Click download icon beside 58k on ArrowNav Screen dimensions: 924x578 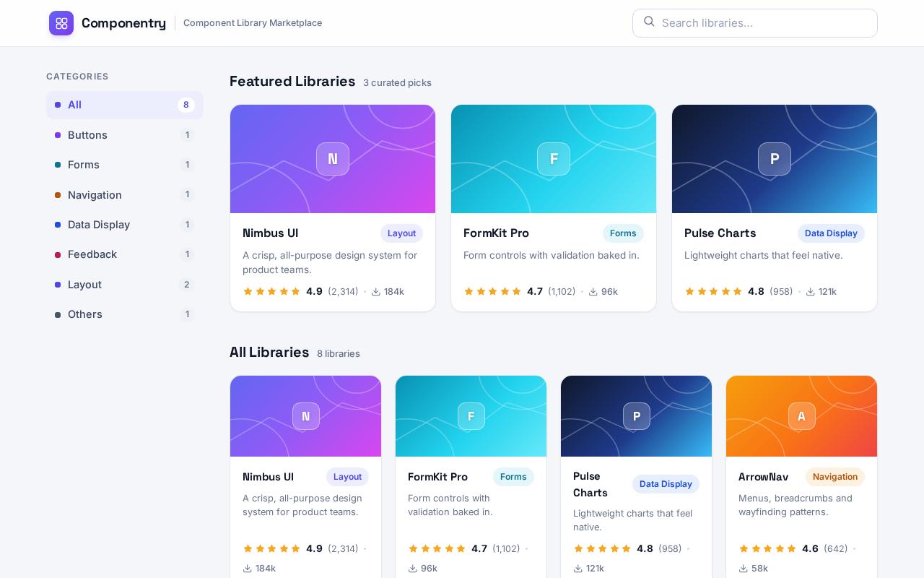click(744, 569)
